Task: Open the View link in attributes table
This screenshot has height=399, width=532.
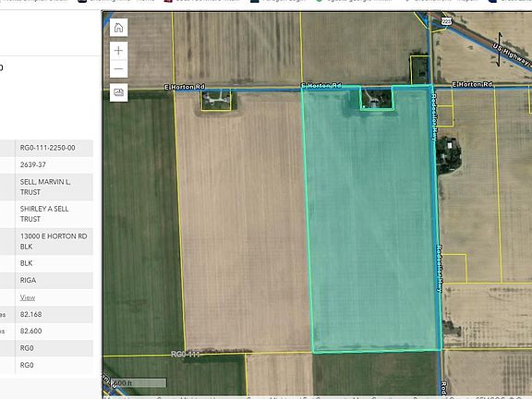Action: pos(28,297)
